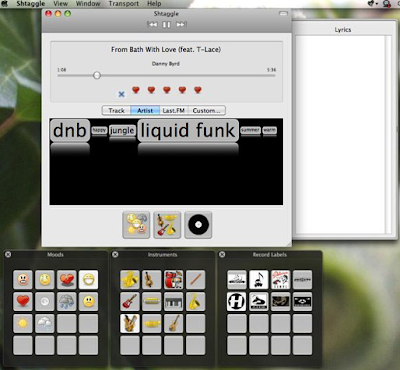The width and height of the screenshot is (400, 370).
Task: Rate the track five hearts
Action: tap(198, 90)
